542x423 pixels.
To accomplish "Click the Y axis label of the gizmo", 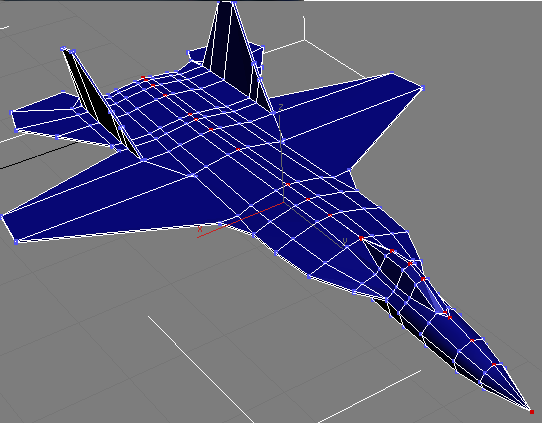I will tap(344, 240).
